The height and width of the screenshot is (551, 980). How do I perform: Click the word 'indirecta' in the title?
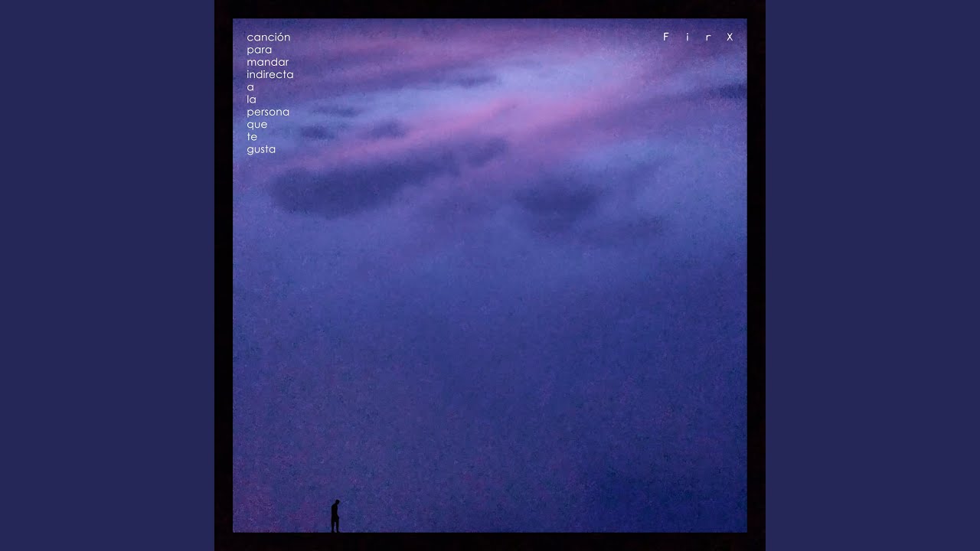coord(270,74)
